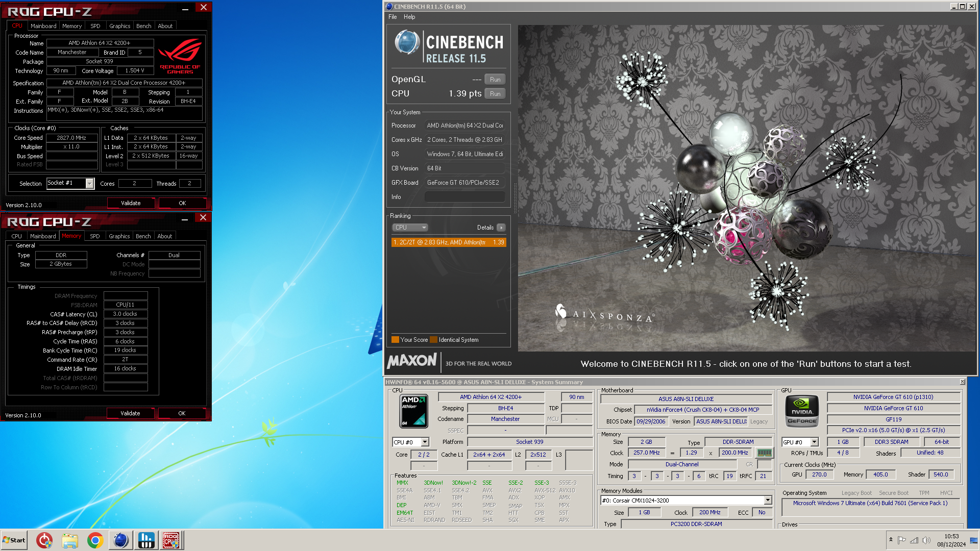Open the Ranking CPU dropdown in Cinebench
The image size is (980, 551).
coord(410,228)
